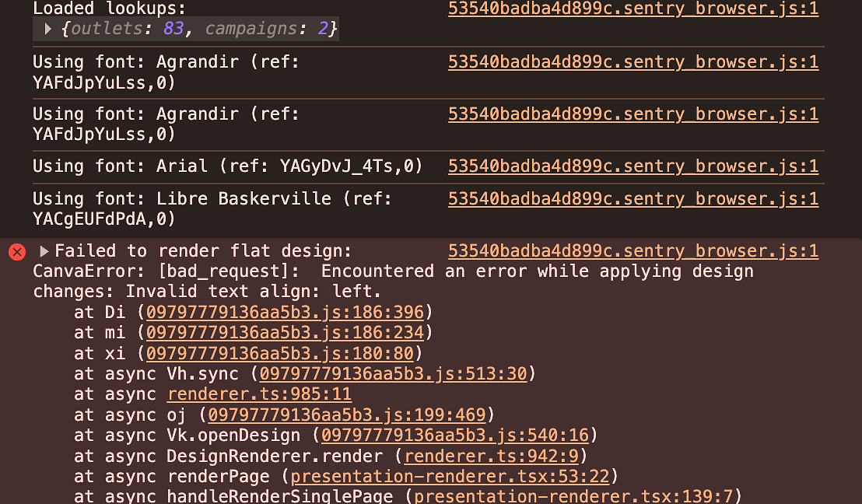Viewport: 862px width, 504px height.
Task: Open source link for the Arial font log
Action: click(x=633, y=166)
